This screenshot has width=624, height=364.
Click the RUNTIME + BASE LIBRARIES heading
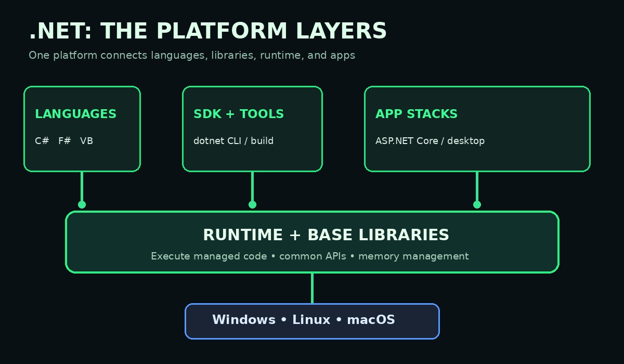[x=326, y=235]
